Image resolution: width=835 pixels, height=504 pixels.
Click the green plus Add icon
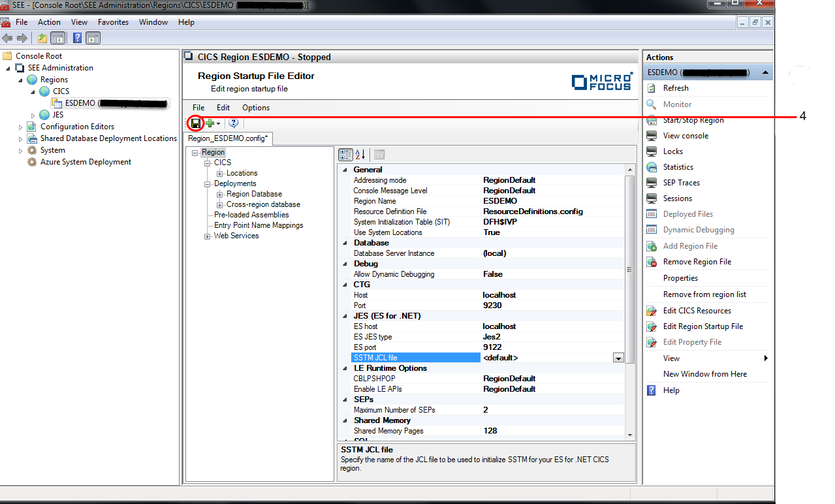click(x=210, y=123)
